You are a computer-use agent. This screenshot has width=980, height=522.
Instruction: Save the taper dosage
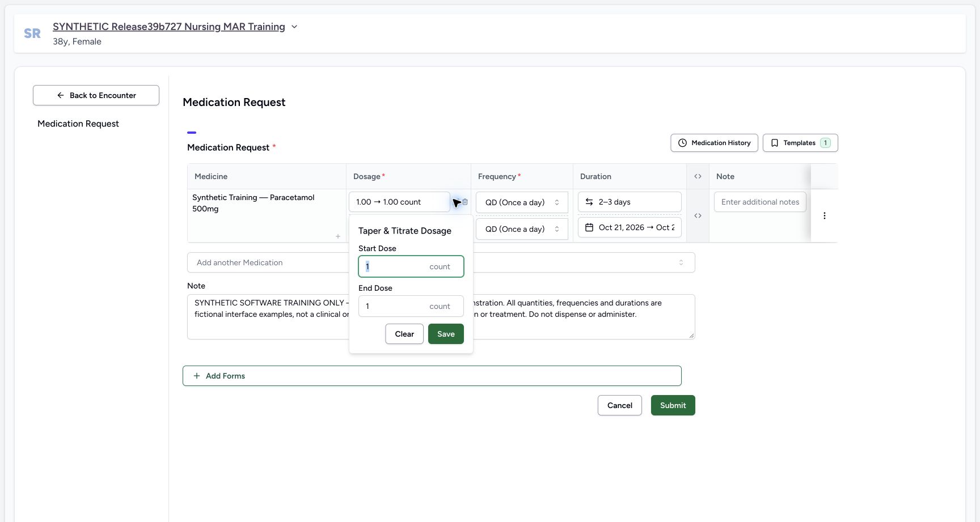[446, 334]
